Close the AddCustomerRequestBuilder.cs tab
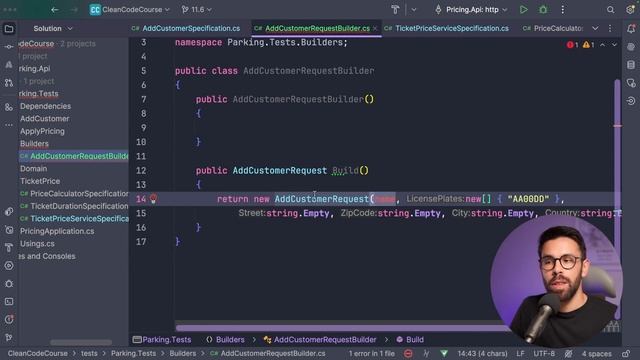 [x=375, y=29]
